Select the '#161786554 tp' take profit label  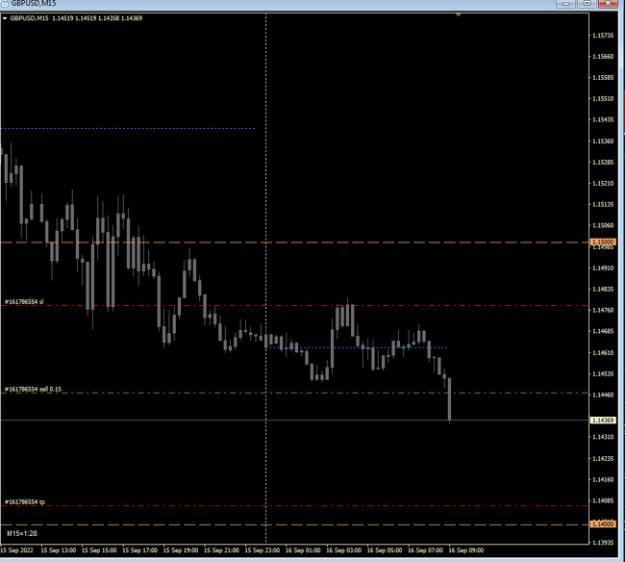25,502
